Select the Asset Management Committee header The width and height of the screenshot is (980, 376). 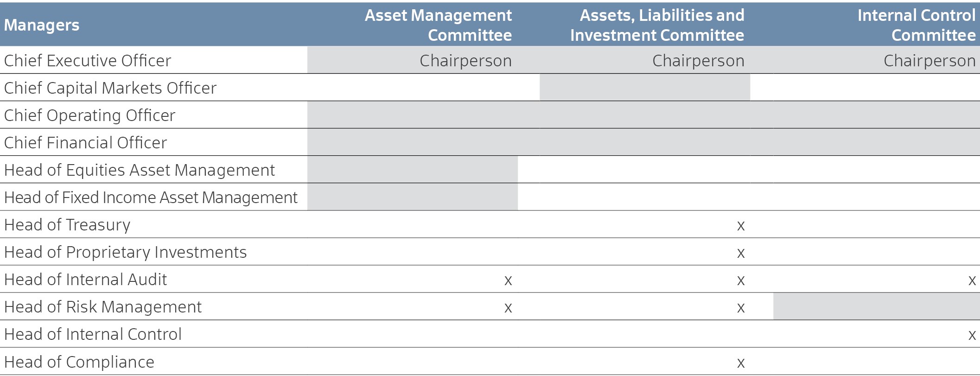[x=439, y=25]
